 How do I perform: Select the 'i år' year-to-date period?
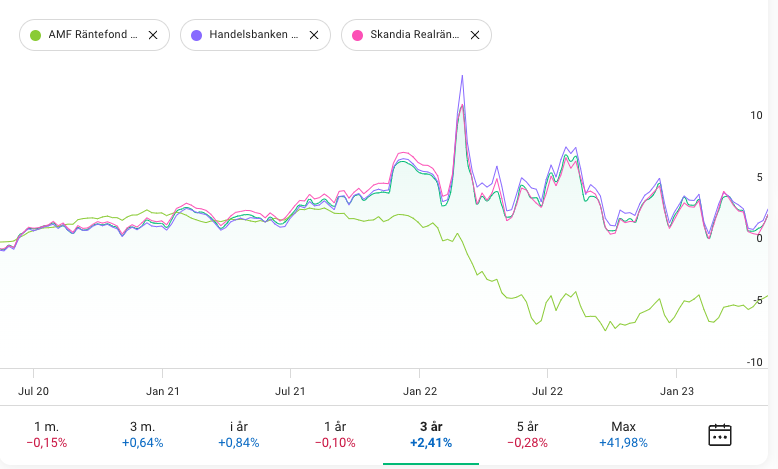[x=238, y=434]
